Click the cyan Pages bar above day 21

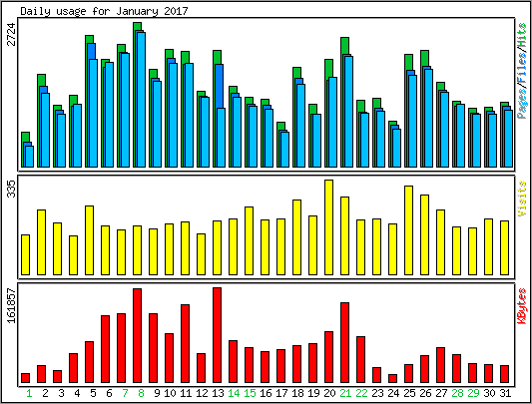[348, 112]
